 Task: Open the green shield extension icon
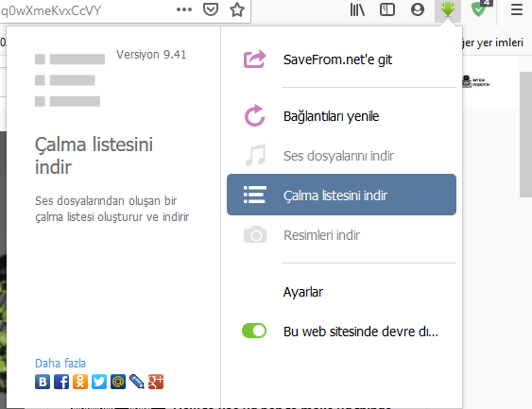click(x=479, y=9)
